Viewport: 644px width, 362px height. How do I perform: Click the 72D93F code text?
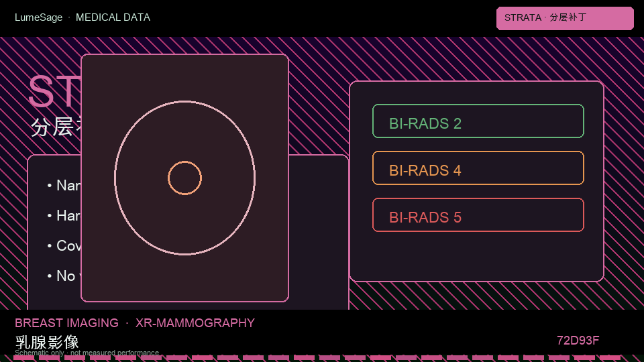[x=578, y=341]
